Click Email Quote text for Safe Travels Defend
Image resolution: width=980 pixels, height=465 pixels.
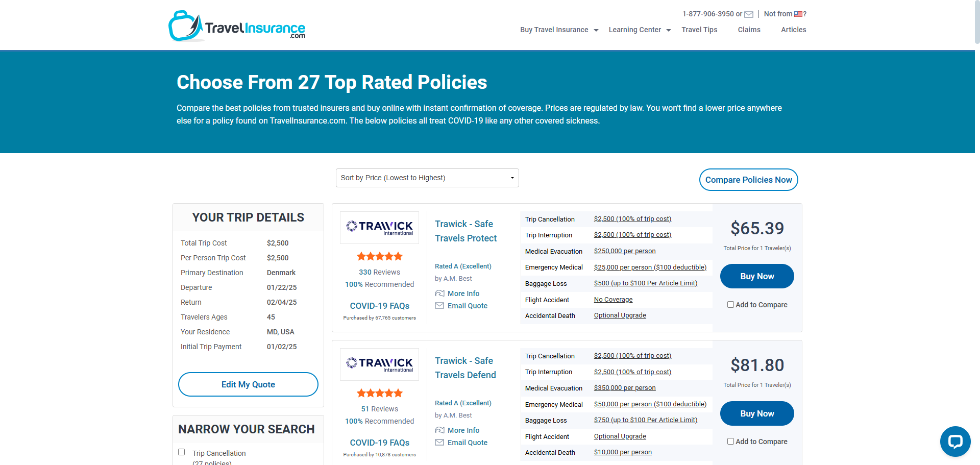(x=468, y=443)
